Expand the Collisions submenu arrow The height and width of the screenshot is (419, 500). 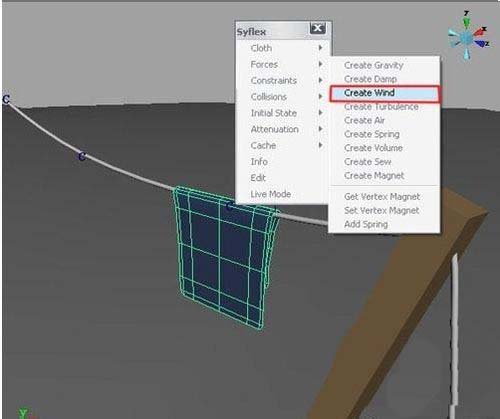click(x=320, y=97)
